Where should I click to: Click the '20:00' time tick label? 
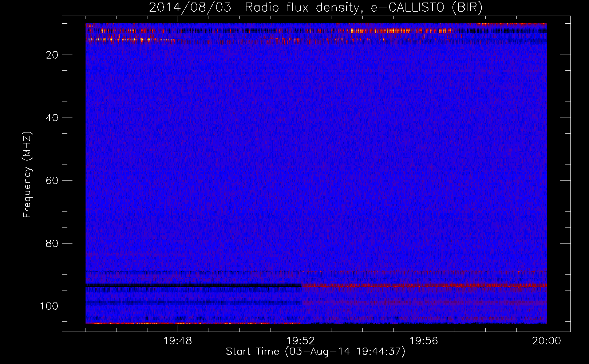[546, 341]
